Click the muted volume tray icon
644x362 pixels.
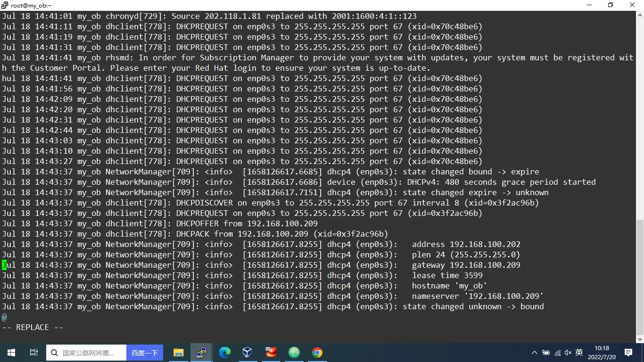coord(568,353)
